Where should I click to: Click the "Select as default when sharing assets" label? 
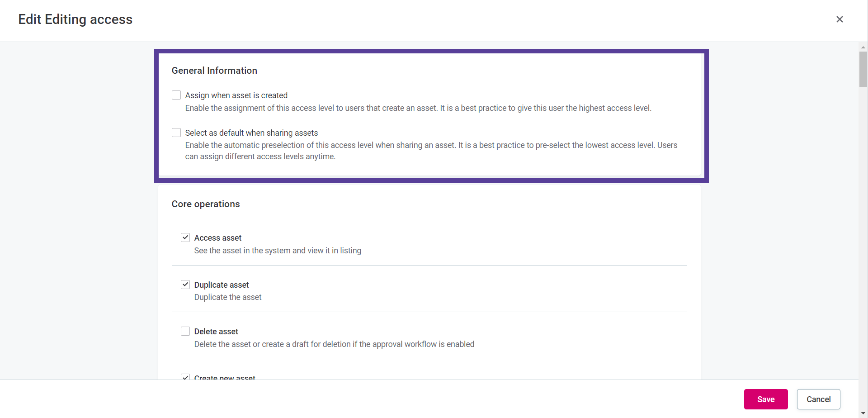(251, 133)
